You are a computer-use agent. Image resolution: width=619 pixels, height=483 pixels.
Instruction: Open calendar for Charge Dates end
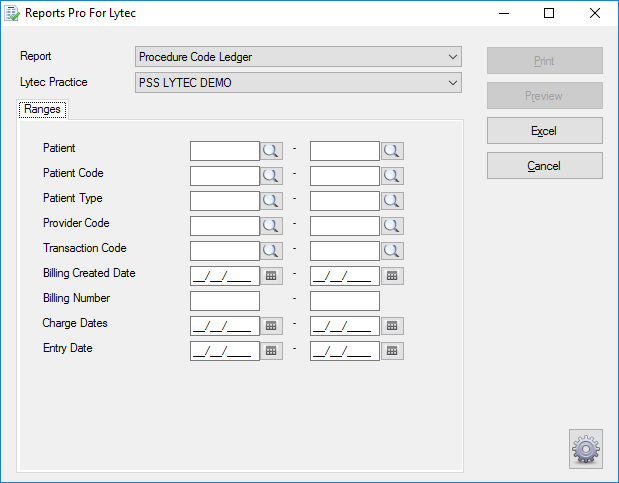[392, 325]
